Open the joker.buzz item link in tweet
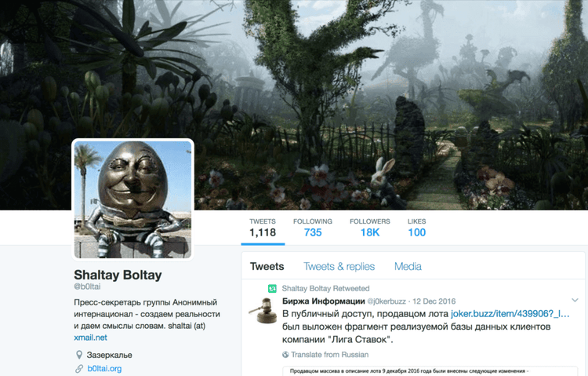This screenshot has width=588, height=376. click(510, 314)
